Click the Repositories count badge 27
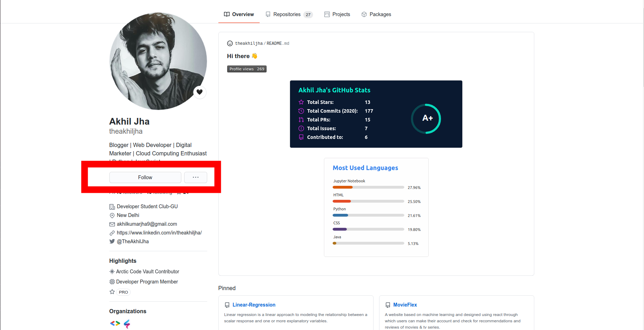This screenshot has width=644, height=330. click(308, 15)
